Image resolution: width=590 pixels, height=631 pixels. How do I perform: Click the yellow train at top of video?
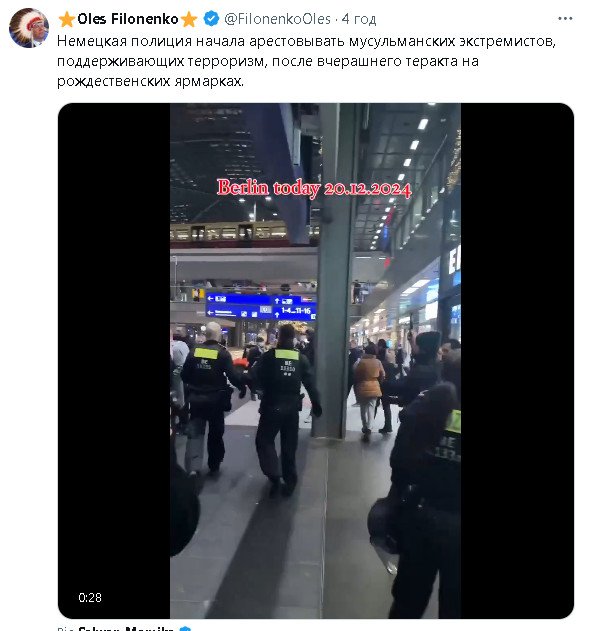[x=229, y=233]
